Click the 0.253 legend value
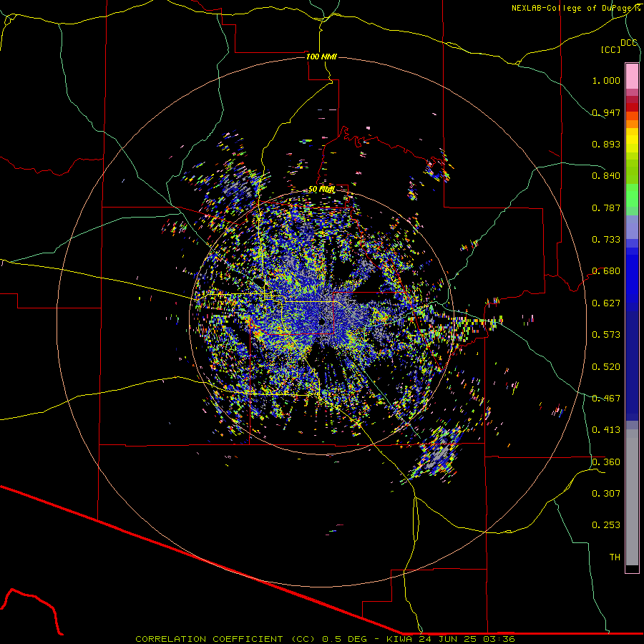The image size is (644, 644). click(x=606, y=525)
